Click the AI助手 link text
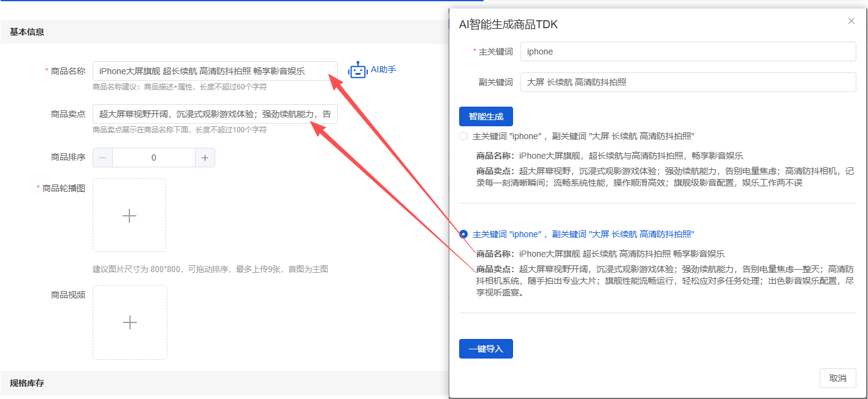Viewport: 868px width, 399px height. pos(384,70)
